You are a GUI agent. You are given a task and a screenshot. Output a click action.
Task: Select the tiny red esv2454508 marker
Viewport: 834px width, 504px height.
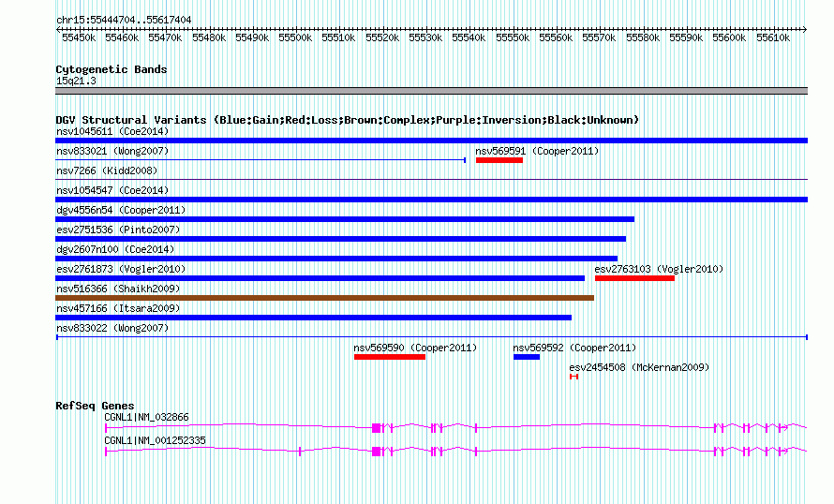point(573,377)
